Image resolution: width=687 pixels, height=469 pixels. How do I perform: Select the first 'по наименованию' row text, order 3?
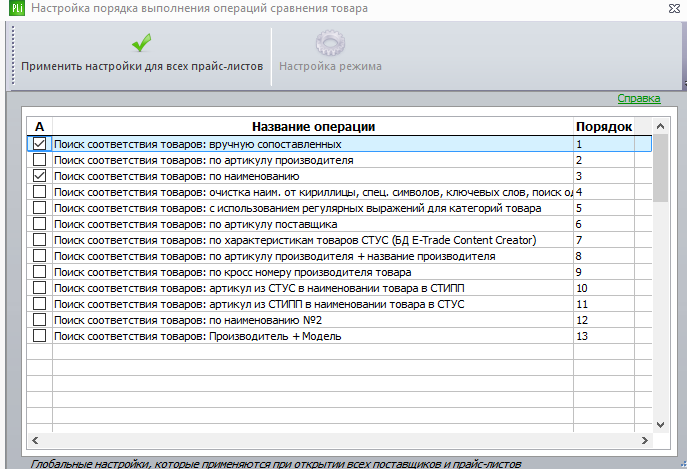pos(177,176)
